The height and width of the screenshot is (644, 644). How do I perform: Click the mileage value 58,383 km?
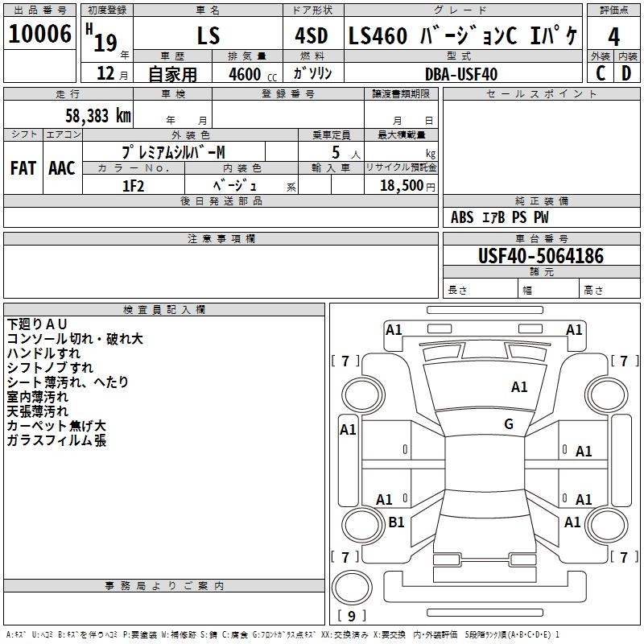pos(98,116)
